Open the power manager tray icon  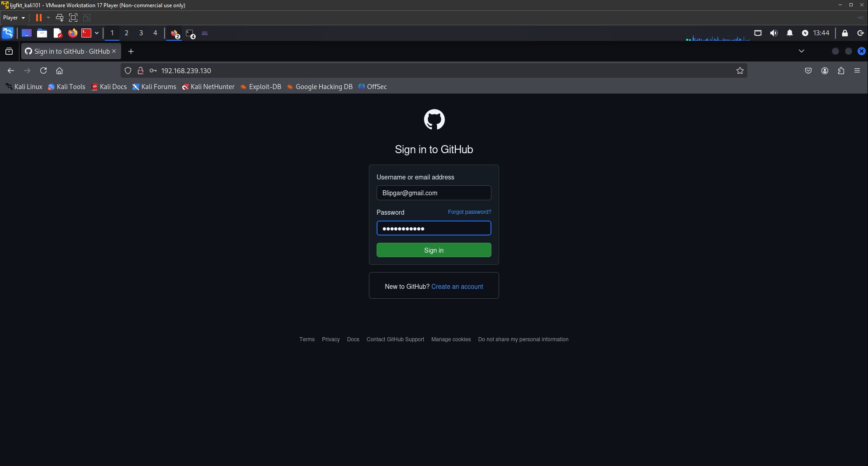coord(805,33)
